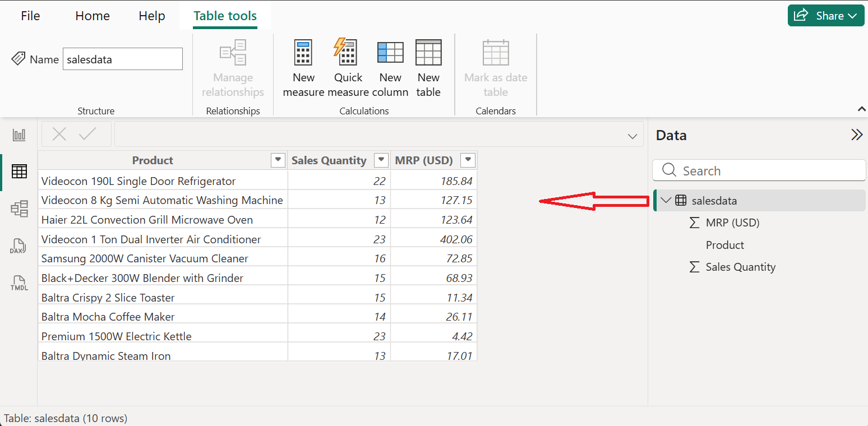The height and width of the screenshot is (426, 868).
Task: Open Model view from left sidebar
Action: [19, 209]
